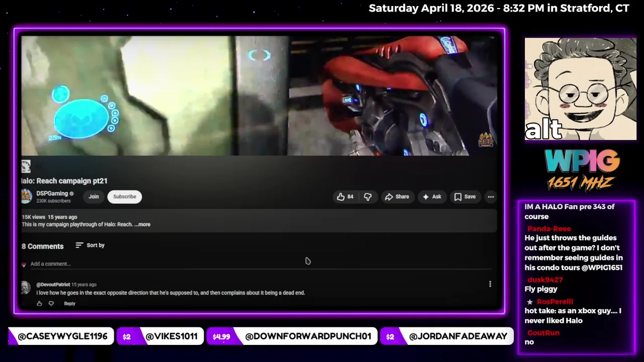
Task: Click the @CASEYWYGLE1196 ticker name
Action: 62,336
